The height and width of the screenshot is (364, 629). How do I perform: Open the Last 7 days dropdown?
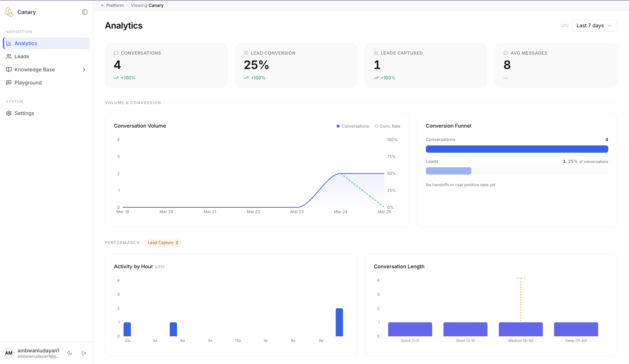pos(594,25)
